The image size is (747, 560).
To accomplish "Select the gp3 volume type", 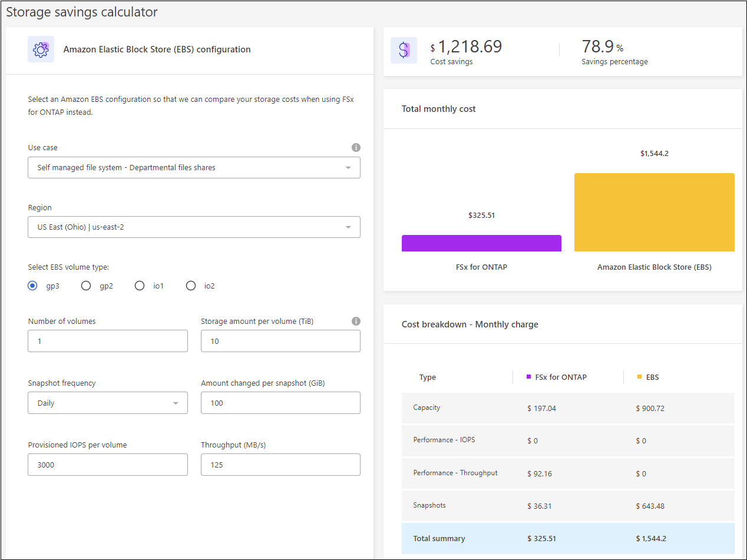I will pyautogui.click(x=33, y=286).
